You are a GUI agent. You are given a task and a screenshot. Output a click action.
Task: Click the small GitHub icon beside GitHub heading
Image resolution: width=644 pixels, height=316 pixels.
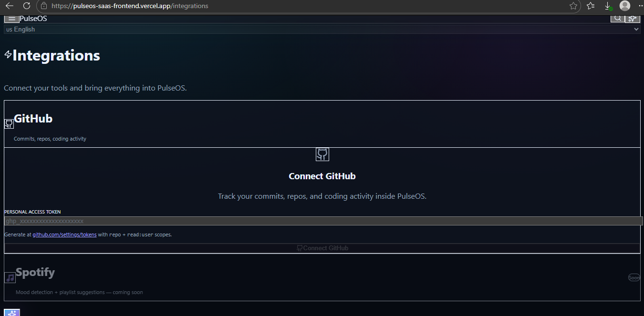[x=9, y=124]
